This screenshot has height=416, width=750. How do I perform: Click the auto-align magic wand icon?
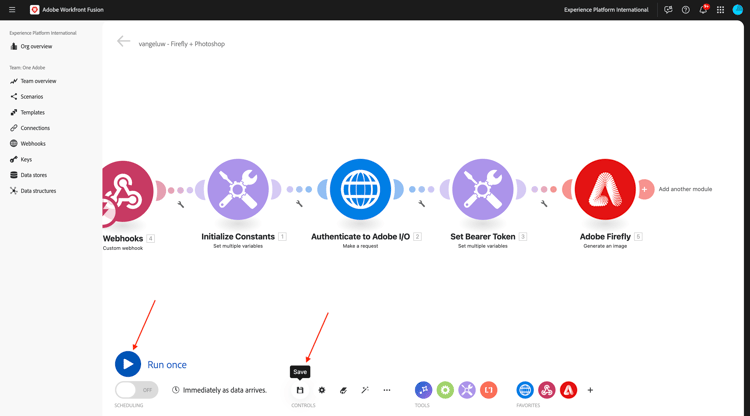365,390
